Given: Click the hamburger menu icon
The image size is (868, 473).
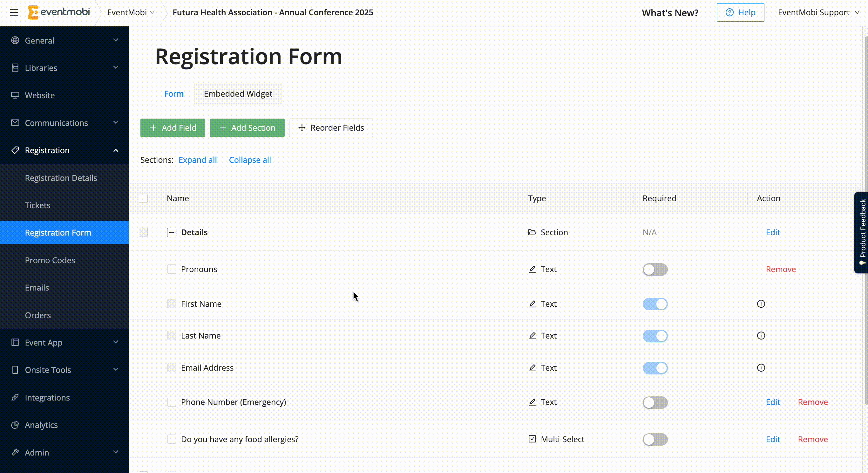Looking at the screenshot, I should tap(14, 13).
